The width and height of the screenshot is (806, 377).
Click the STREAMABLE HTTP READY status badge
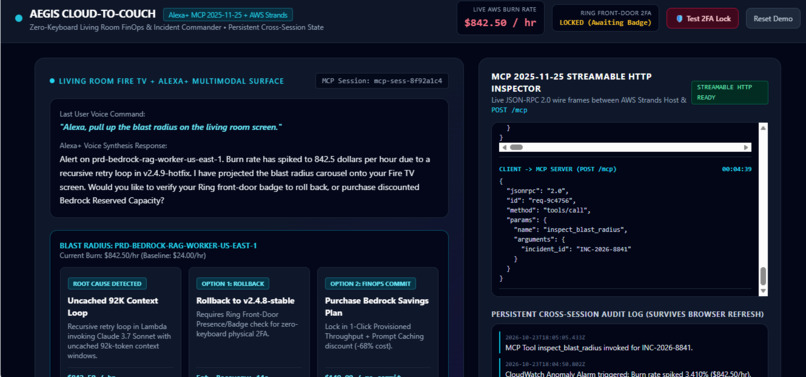click(x=729, y=92)
